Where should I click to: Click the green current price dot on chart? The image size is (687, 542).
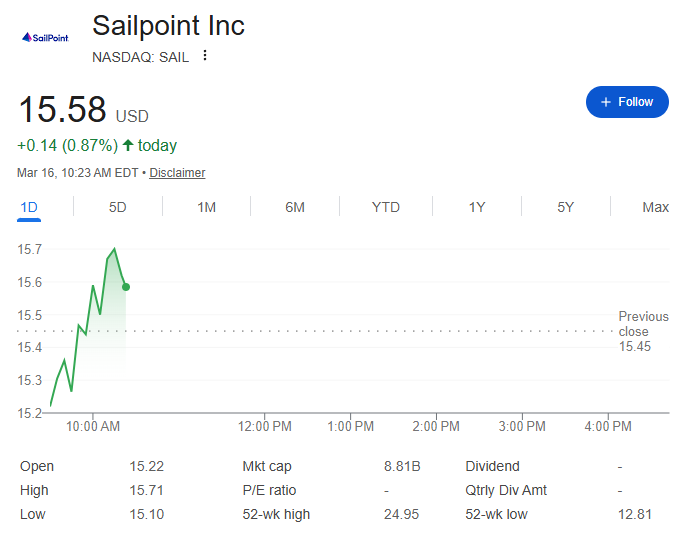click(x=126, y=287)
